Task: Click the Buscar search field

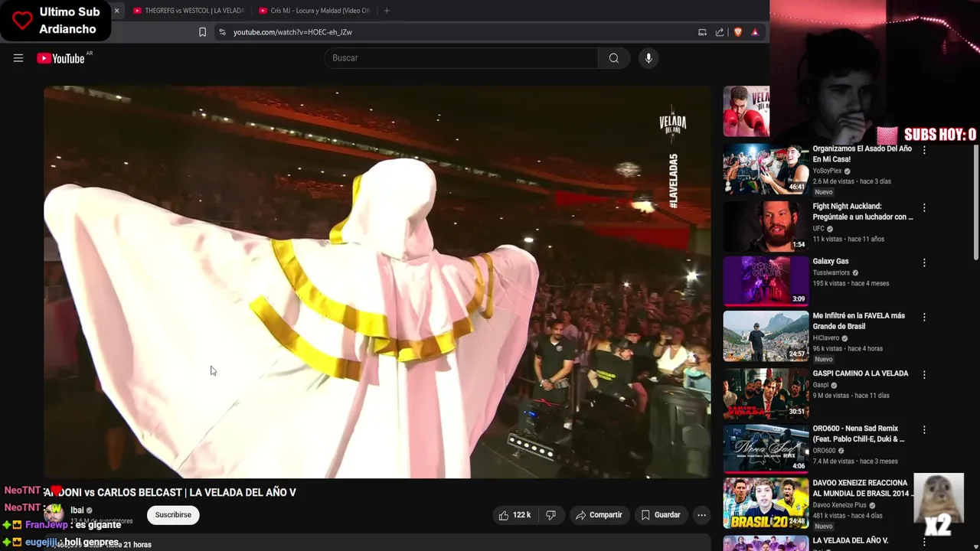Action: (462, 58)
